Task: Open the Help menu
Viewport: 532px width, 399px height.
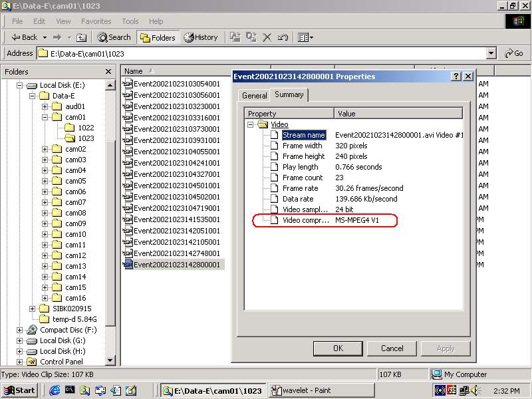Action: pos(156,21)
